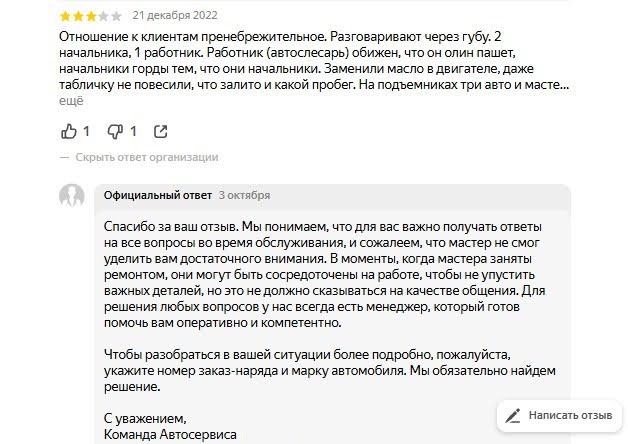Click the thumbs down dislike icon
Viewport: 628px width, 444px height.
click(115, 131)
